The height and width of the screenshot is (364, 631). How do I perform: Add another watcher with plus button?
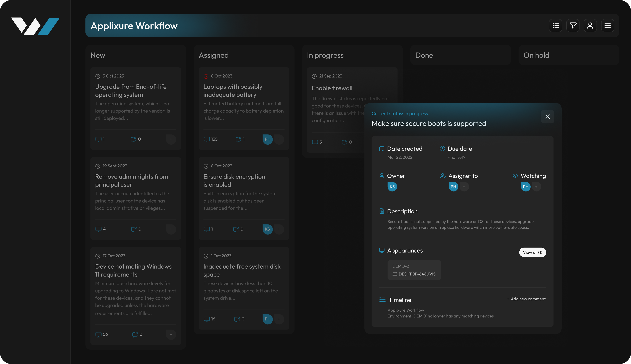(536, 187)
